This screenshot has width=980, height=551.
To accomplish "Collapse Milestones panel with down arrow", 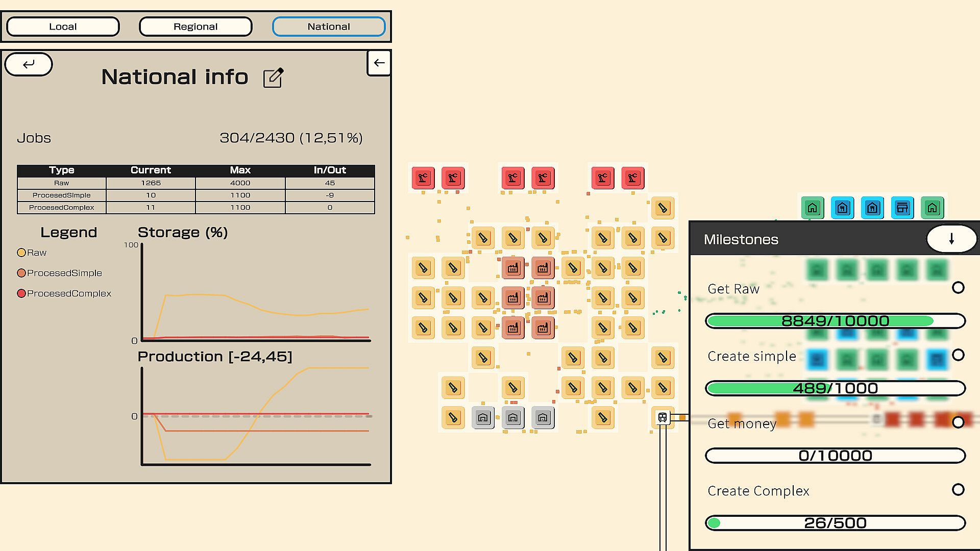I will coord(951,239).
